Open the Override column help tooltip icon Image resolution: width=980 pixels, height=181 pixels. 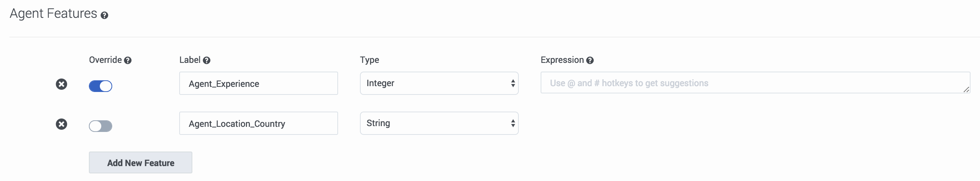pyautogui.click(x=128, y=60)
